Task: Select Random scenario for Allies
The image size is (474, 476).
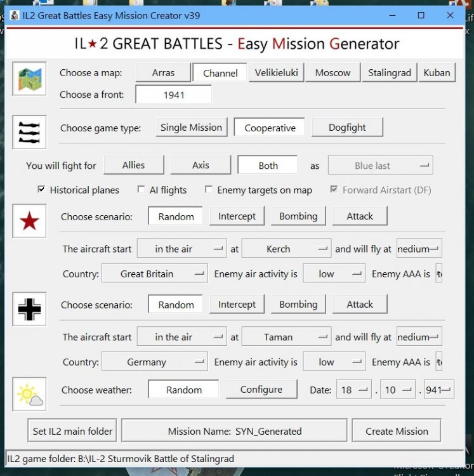Action: coord(175,216)
